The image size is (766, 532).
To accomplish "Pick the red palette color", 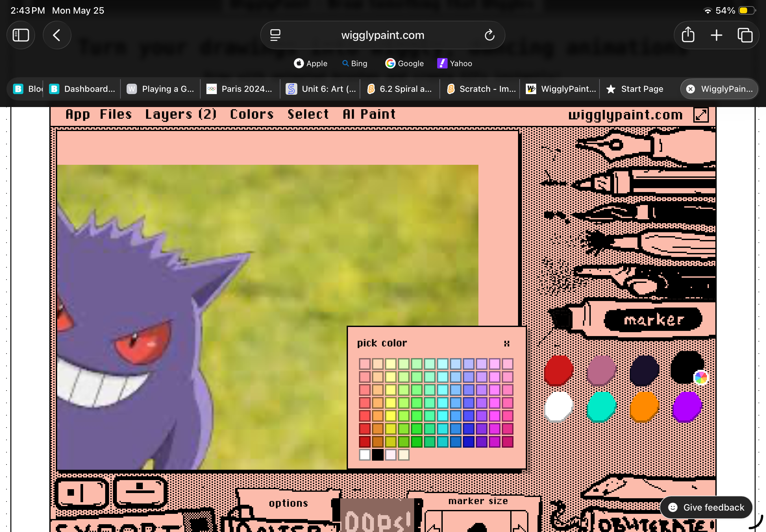I will 559,370.
